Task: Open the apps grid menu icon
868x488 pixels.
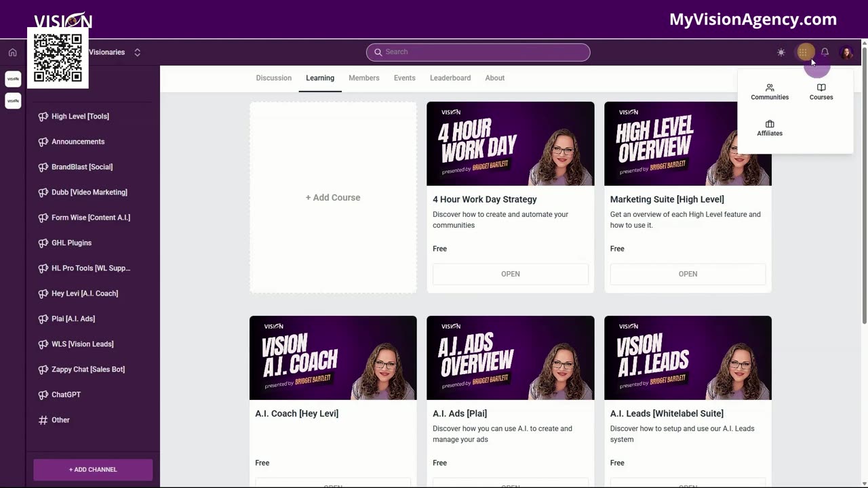Action: [x=803, y=52]
